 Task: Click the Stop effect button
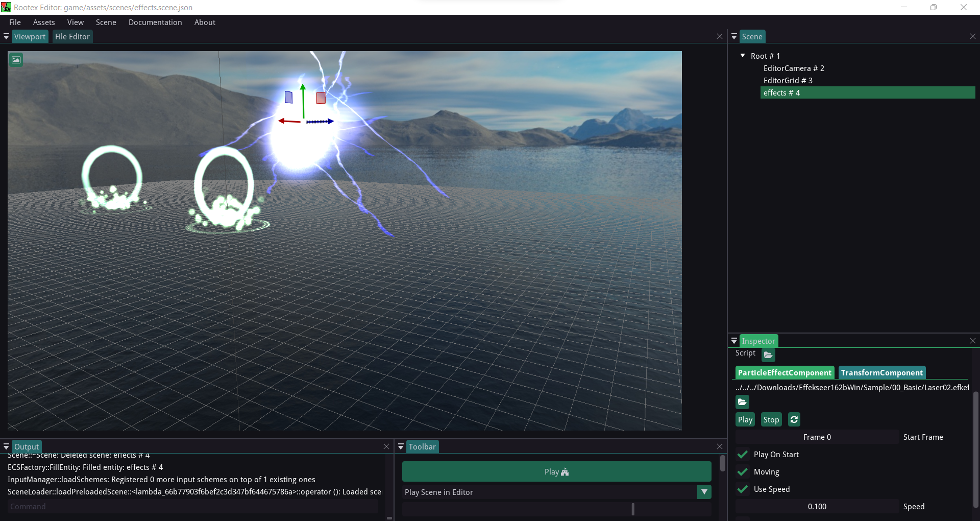pos(771,419)
